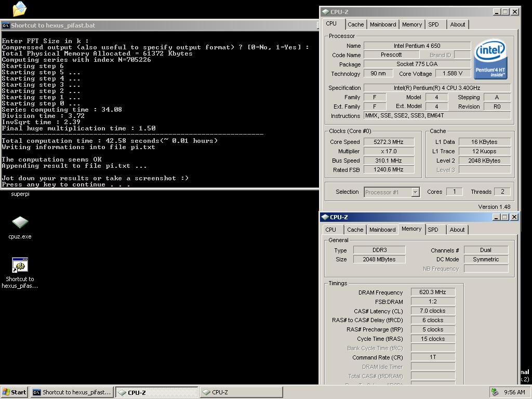Close the lower CPU-Z window
532x399 pixels.
pyautogui.click(x=514, y=217)
